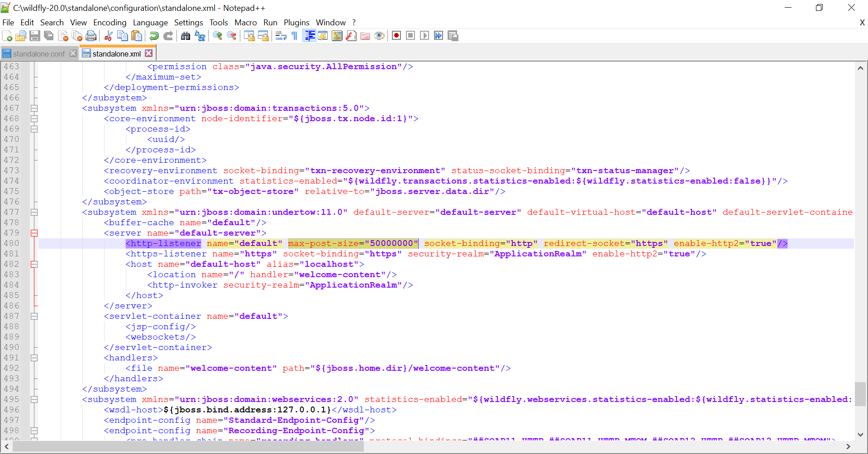Toggle Word Wrap toolbar button

click(281, 36)
